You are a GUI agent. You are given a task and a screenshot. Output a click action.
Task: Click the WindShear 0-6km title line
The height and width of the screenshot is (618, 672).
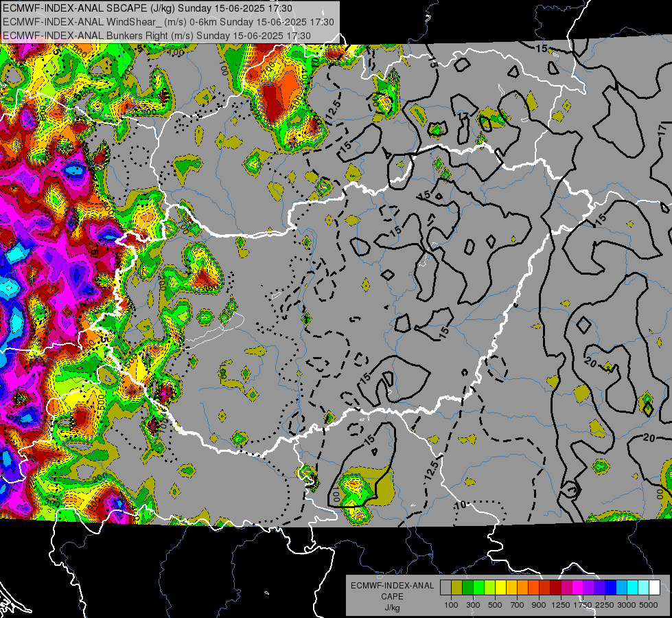168,22
